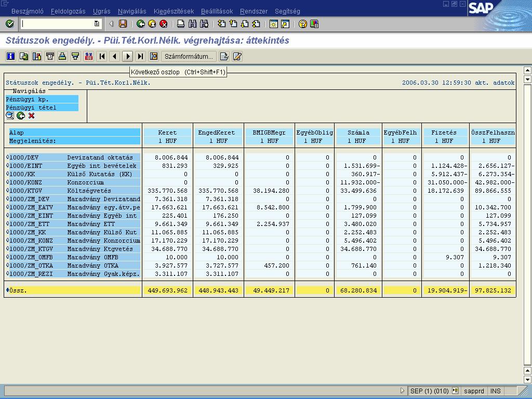
Task: Click the Find Next binoculars-plus icon
Action: [x=204, y=24]
